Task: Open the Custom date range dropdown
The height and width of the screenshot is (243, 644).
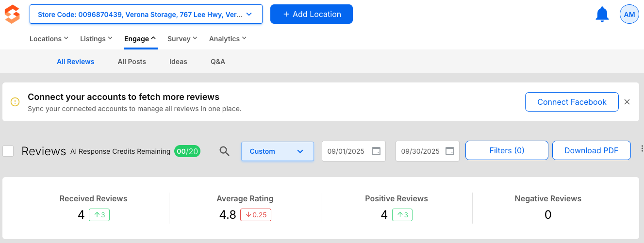Action: (277, 151)
